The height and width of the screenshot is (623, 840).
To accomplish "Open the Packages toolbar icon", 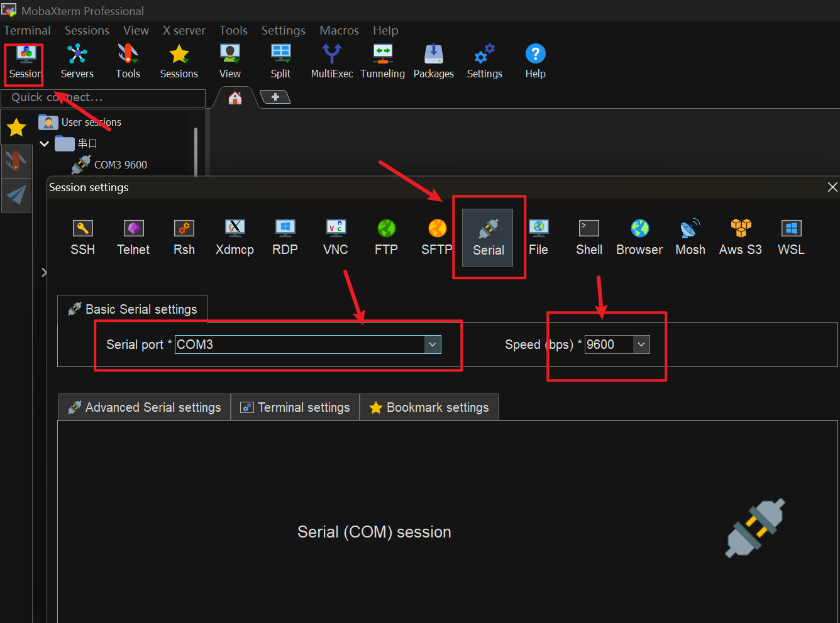I will coord(434,62).
